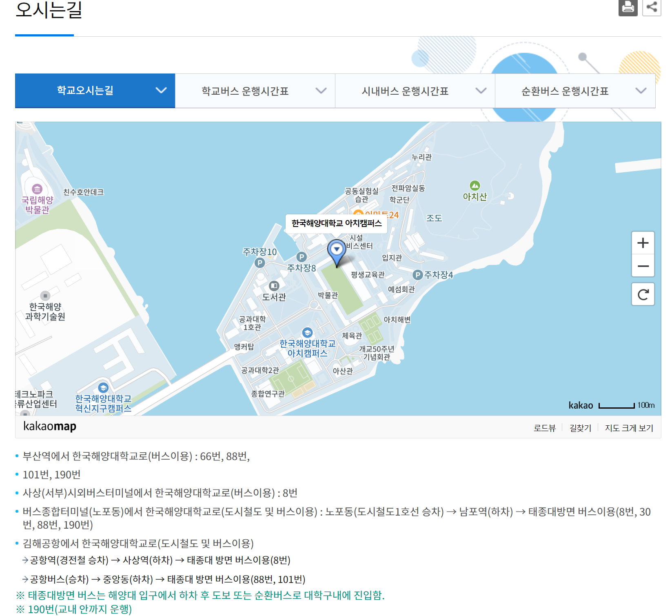Click the 사상(서부)시외버스터미널 directions text
The image size is (672, 616).
160,493
